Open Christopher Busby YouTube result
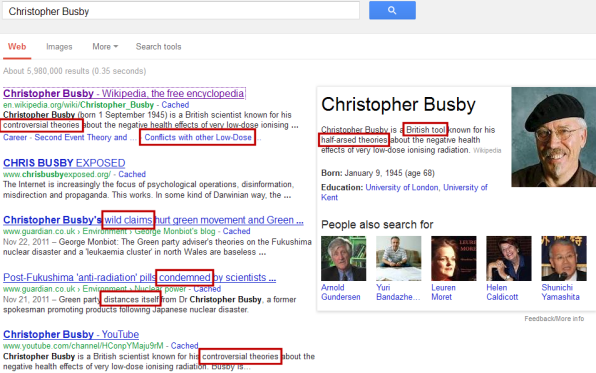The image size is (596, 373). (x=71, y=335)
